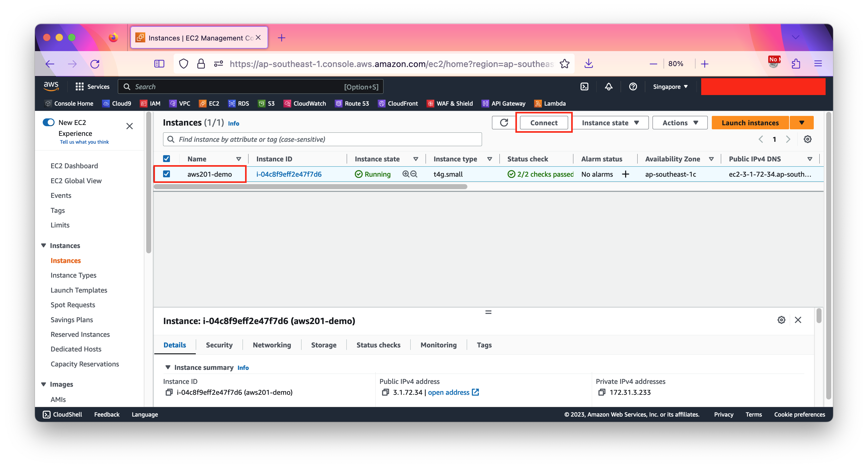Open the Actions dropdown
The width and height of the screenshot is (868, 468).
tap(680, 122)
